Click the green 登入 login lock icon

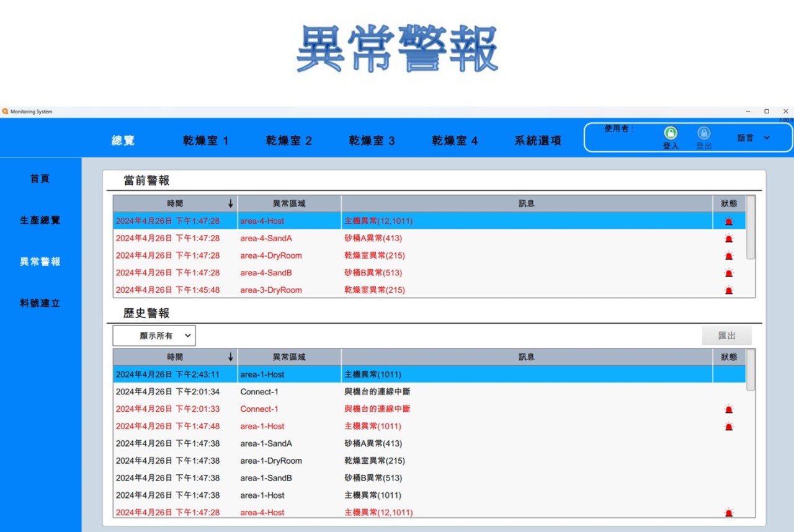671,133
